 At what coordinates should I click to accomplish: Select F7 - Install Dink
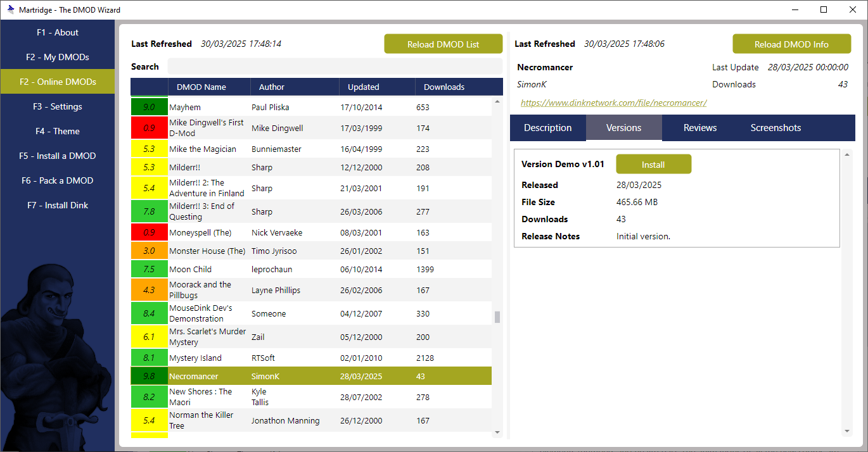(x=58, y=205)
